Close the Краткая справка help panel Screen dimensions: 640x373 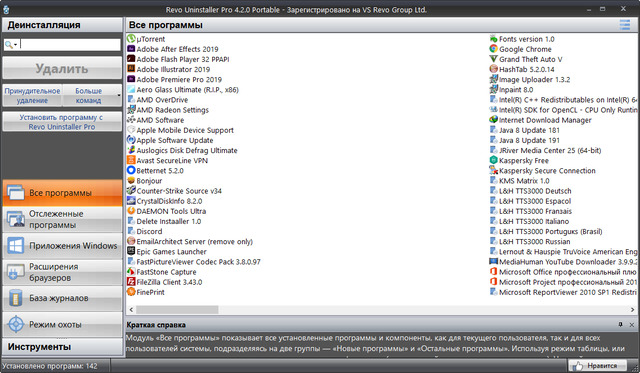click(x=631, y=325)
